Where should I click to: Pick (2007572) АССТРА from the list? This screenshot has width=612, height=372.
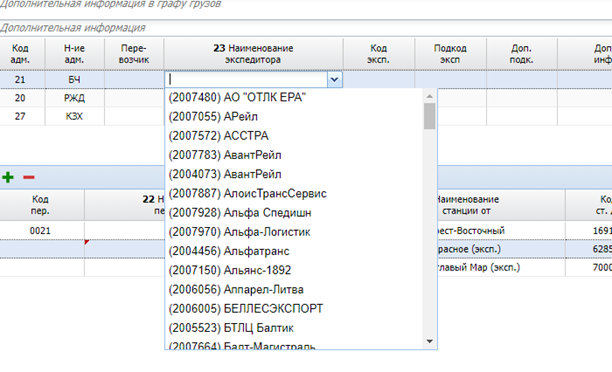[294, 135]
